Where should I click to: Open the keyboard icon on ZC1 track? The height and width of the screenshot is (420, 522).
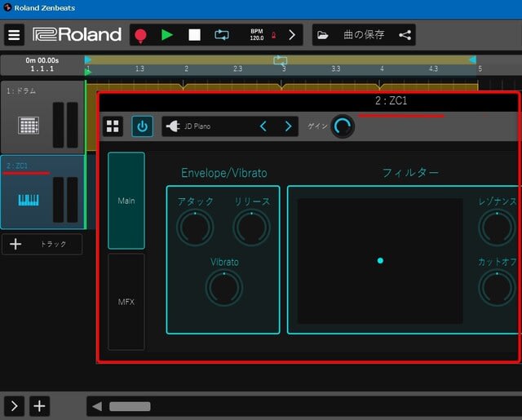click(x=29, y=200)
